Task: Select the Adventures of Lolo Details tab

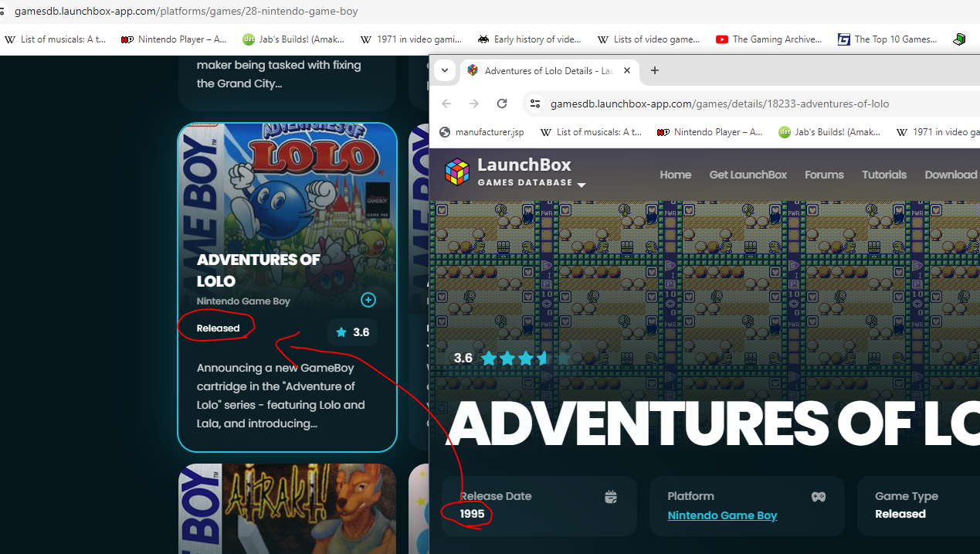Action: tap(549, 70)
